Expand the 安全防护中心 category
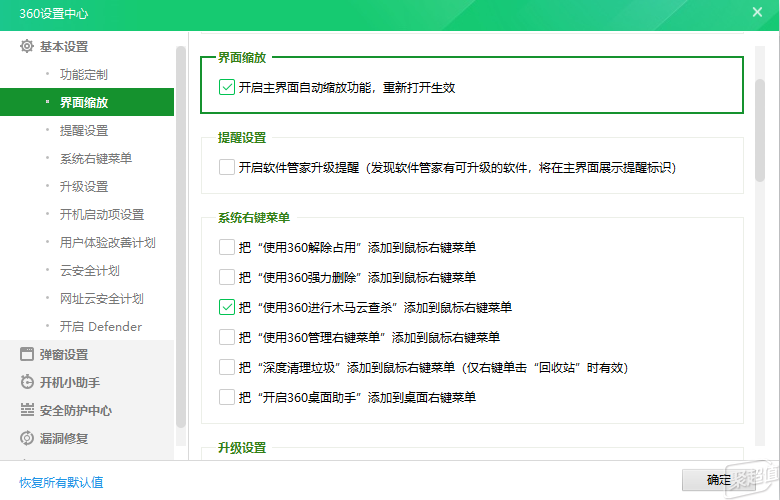The height and width of the screenshot is (500, 780). pos(76,410)
